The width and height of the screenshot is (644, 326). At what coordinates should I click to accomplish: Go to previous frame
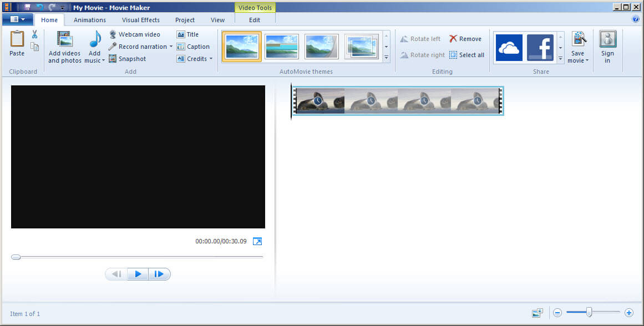[116, 274]
